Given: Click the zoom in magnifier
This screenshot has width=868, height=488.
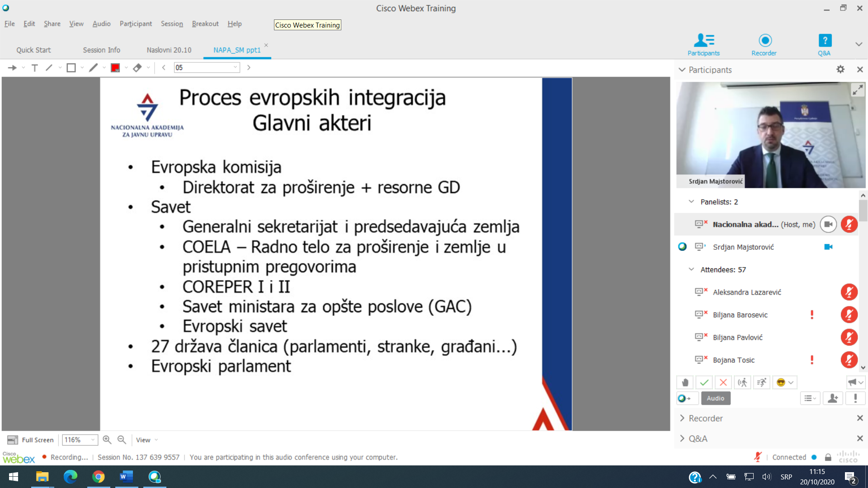Looking at the screenshot, I should 107,440.
